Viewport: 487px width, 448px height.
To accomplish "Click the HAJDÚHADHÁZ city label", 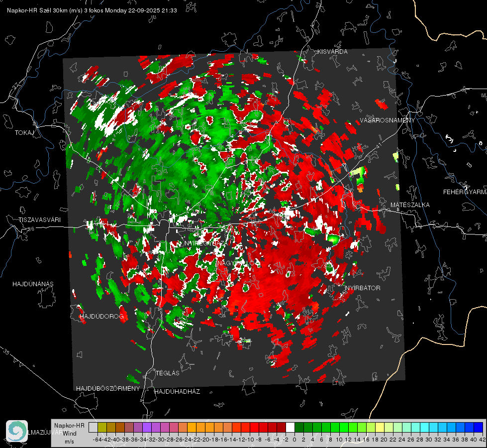I will [177, 391].
